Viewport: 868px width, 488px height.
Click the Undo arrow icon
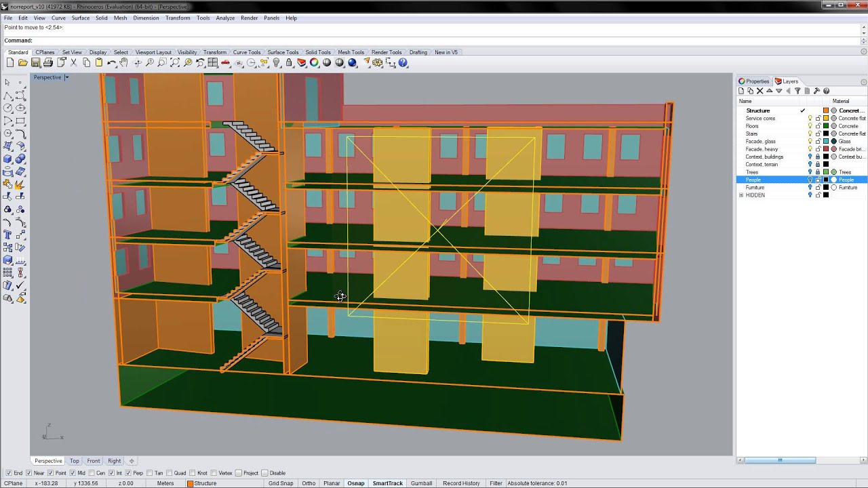tap(112, 62)
